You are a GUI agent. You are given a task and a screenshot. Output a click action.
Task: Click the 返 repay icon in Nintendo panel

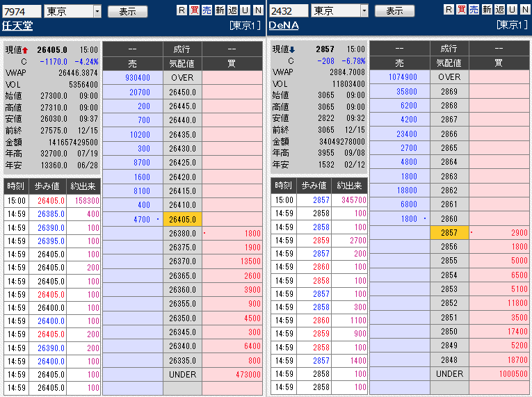[x=232, y=10]
